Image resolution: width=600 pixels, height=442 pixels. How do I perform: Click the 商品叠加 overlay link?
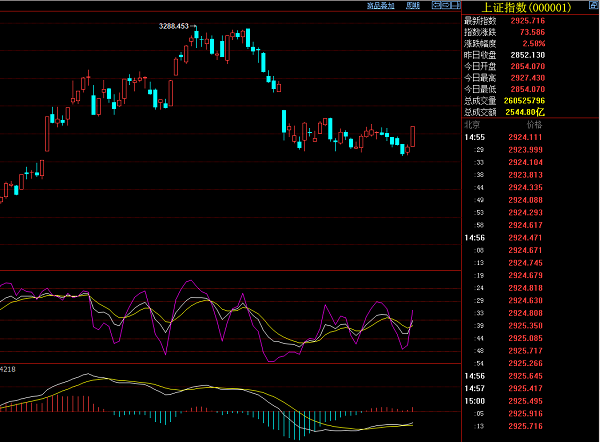pos(380,5)
